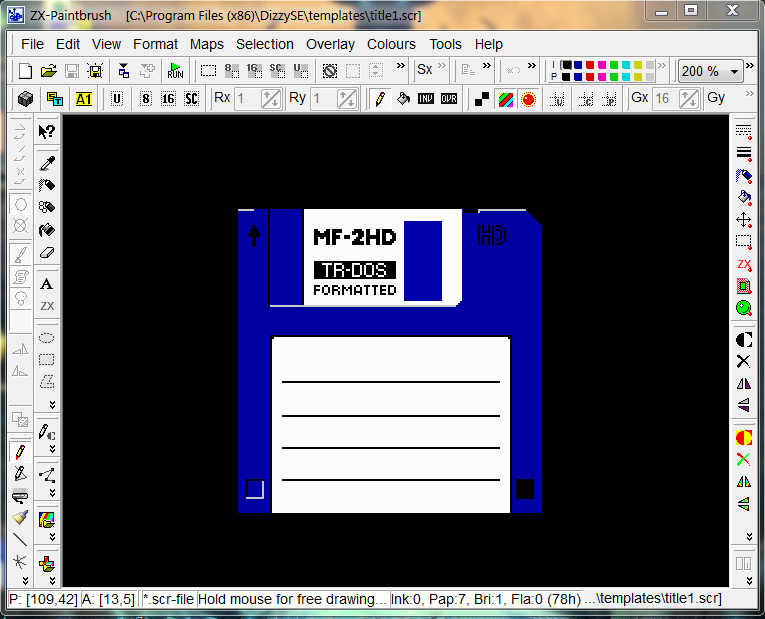Screen dimensions: 765x619
Task: Expand chevron at far right of second toolbar
Action: click(750, 94)
